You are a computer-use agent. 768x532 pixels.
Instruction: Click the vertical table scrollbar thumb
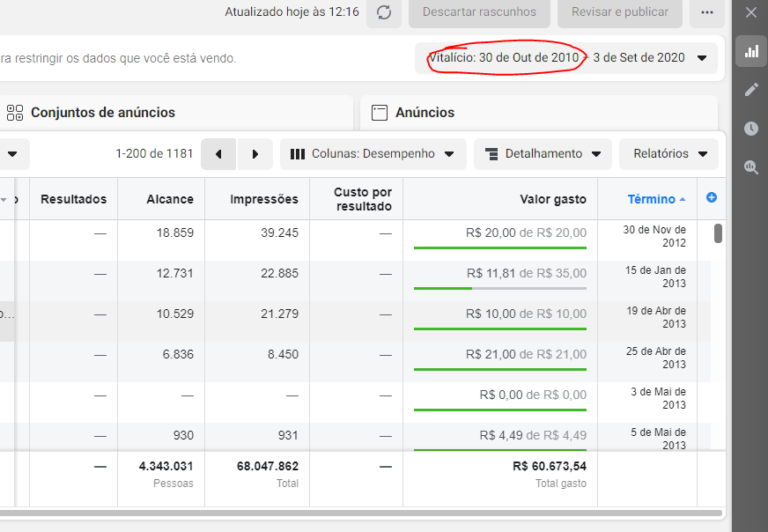[718, 233]
